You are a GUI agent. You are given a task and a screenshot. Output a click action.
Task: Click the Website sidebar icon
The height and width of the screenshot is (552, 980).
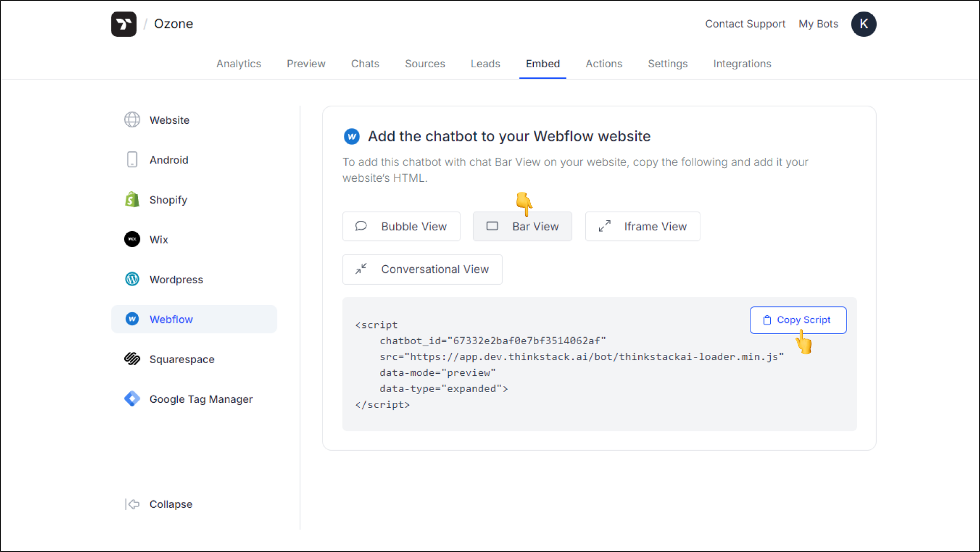(131, 120)
